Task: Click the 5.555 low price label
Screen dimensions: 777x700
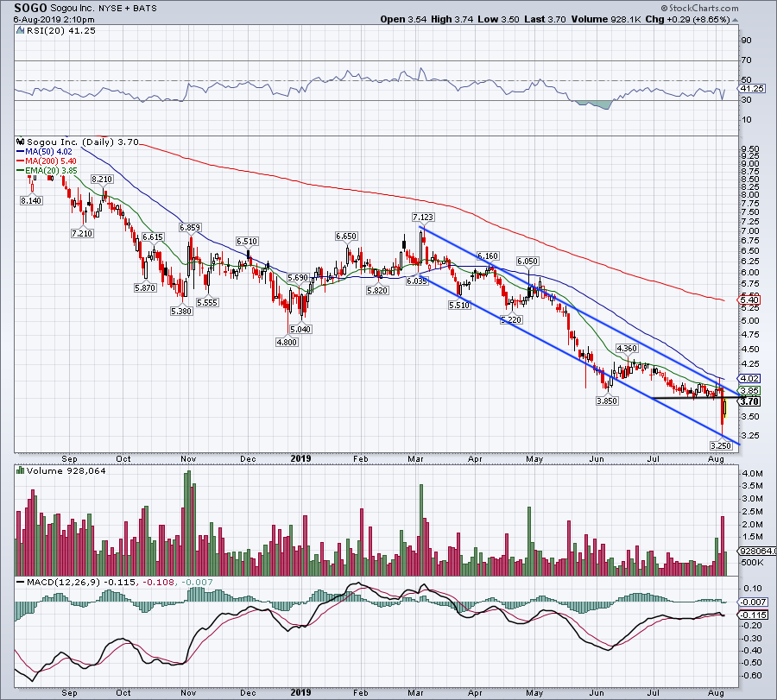Action: (207, 303)
